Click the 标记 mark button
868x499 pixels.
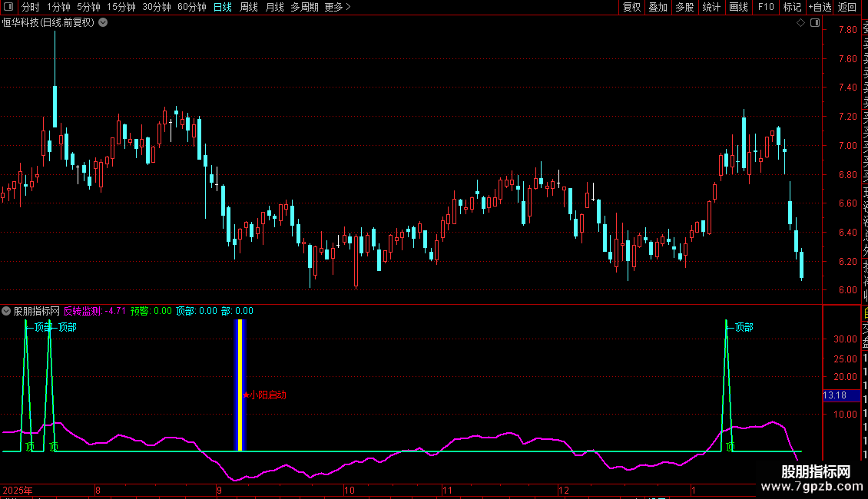point(792,7)
